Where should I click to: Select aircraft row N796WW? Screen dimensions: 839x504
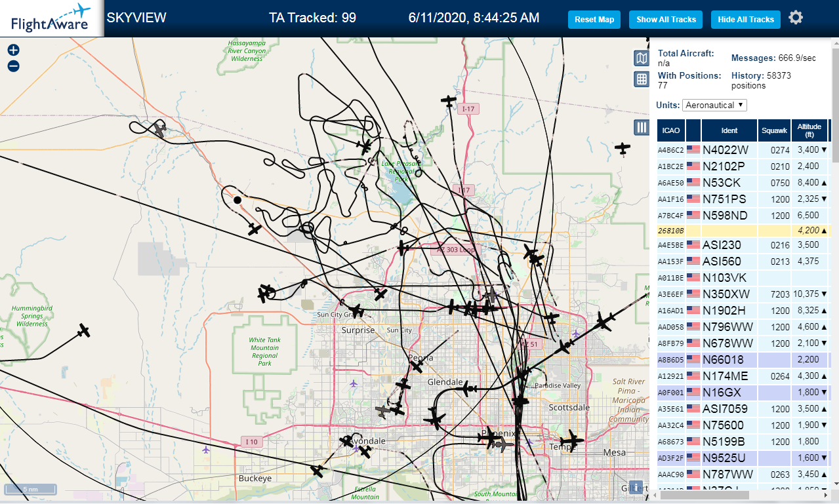point(745,327)
